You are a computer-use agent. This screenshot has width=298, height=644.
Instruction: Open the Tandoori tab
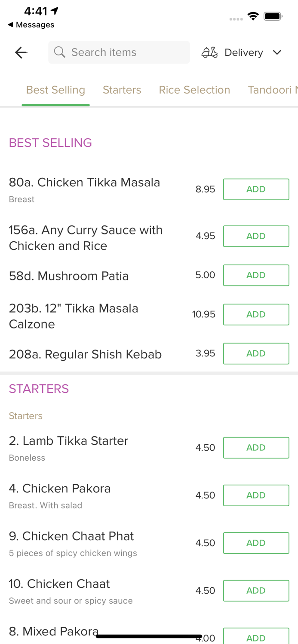(273, 90)
